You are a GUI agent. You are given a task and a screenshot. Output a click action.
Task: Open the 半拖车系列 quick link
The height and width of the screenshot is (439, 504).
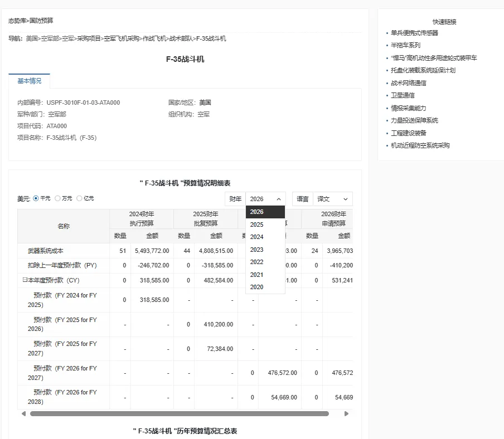click(405, 45)
